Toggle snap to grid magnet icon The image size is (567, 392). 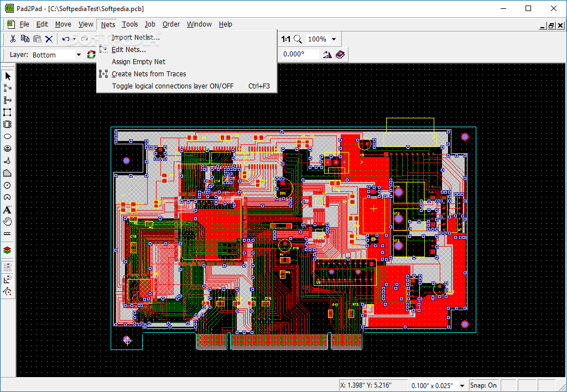pyautogui.click(x=8, y=267)
